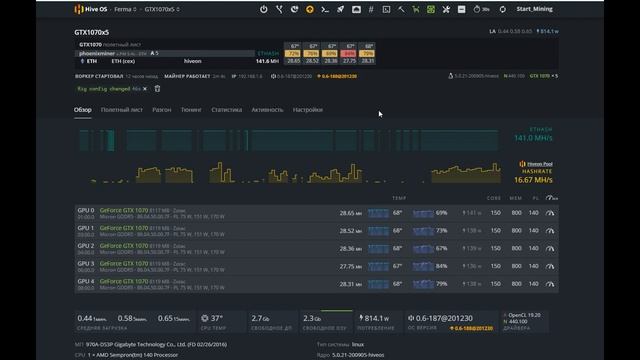Viewport: 640px width, 360px height.
Task: Click the hiveon pool name in flight sheet
Action: 193,61
